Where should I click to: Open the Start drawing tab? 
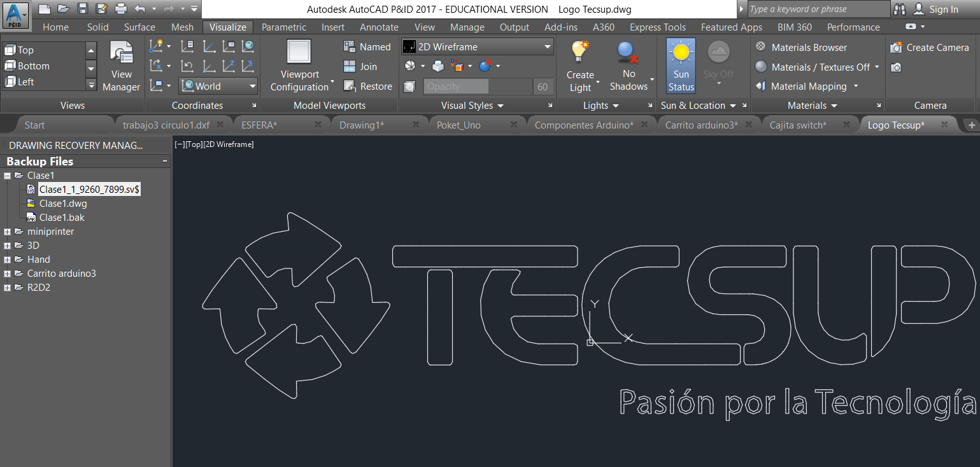(x=35, y=125)
